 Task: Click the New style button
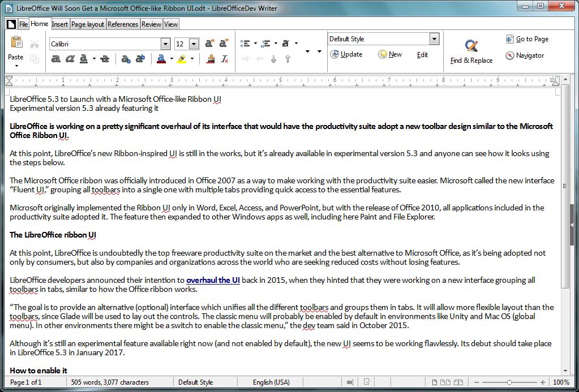click(x=390, y=54)
